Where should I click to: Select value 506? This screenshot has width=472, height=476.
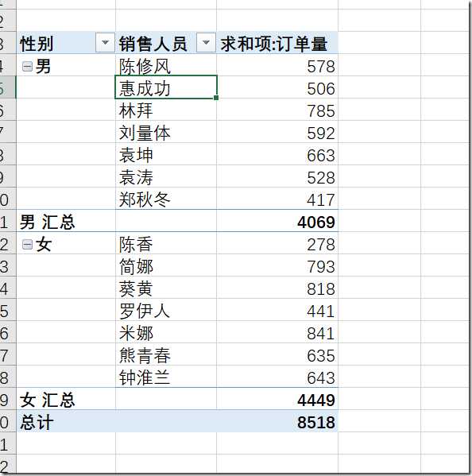coord(321,89)
